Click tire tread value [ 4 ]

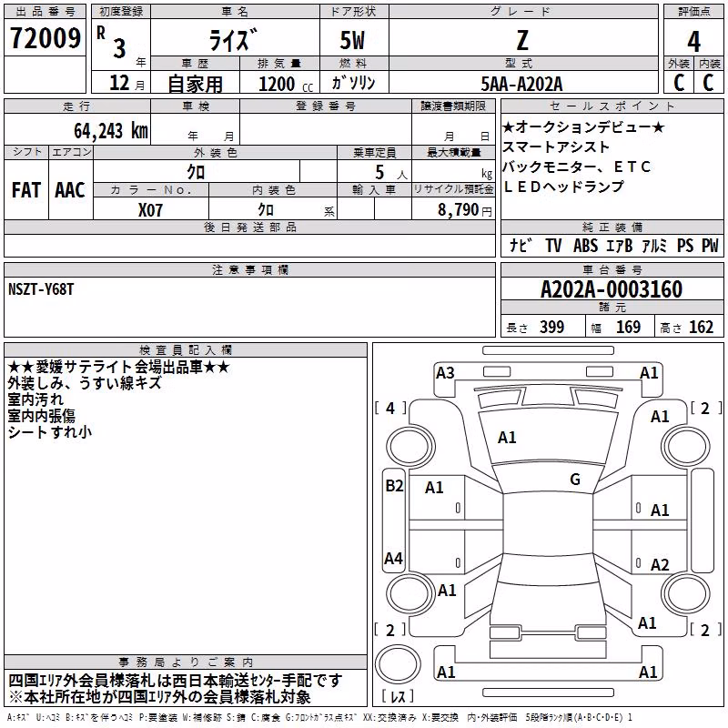(x=390, y=408)
